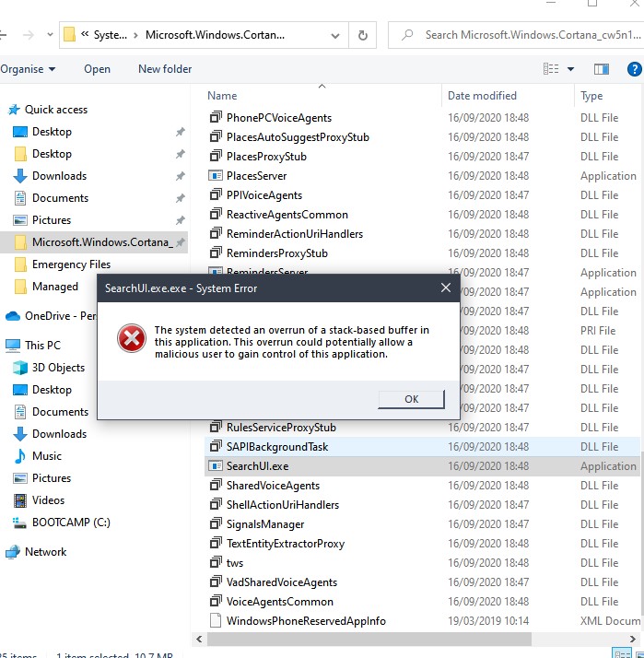Create a New folder

165,69
